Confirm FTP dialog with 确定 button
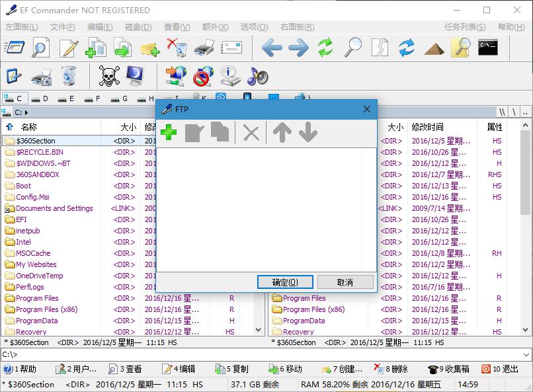533x392 pixels. [284, 282]
